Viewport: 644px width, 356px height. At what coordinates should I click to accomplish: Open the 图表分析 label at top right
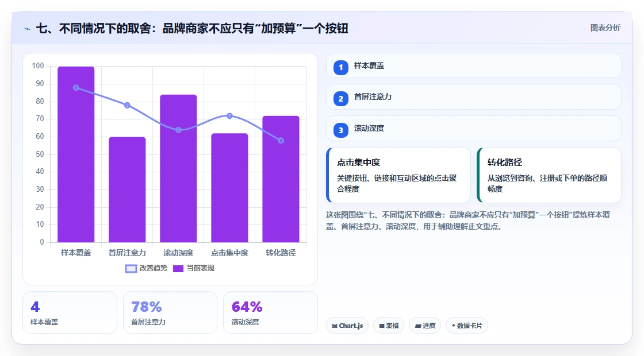pos(605,28)
